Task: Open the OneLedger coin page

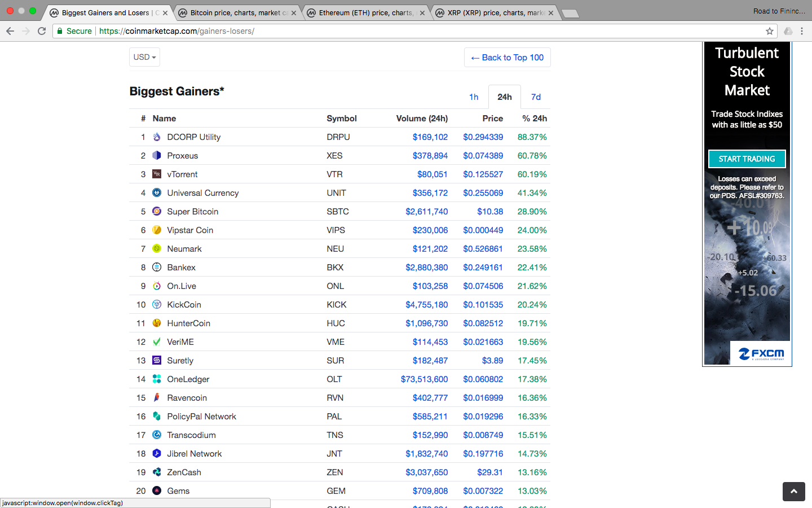Action: [x=188, y=379]
